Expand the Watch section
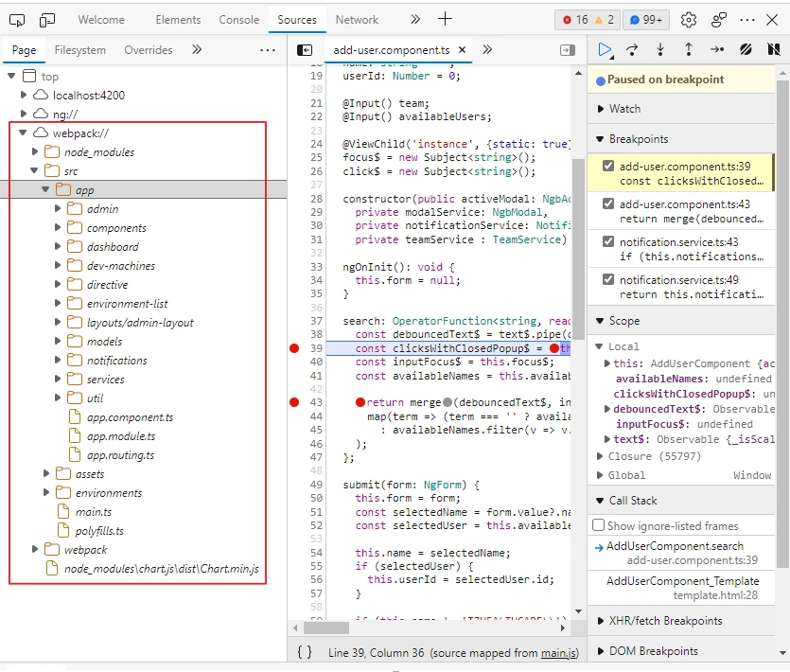Screen dimensions: 790x672 pos(680,109)
